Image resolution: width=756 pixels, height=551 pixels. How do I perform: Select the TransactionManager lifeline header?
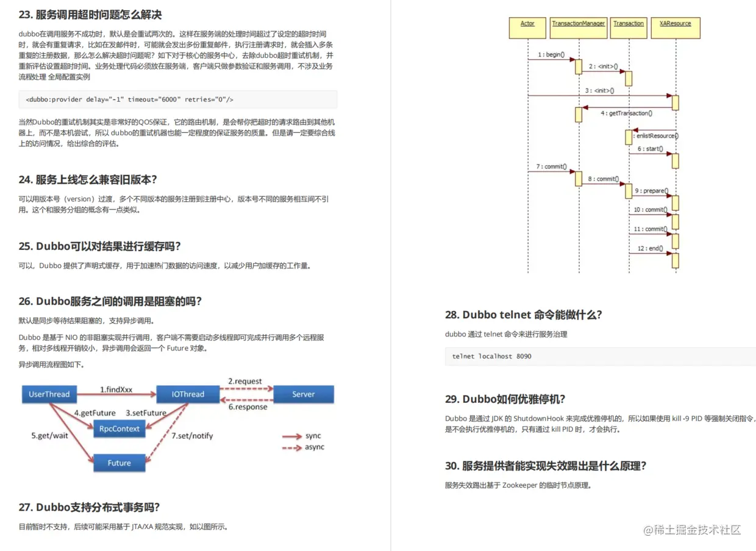(578, 28)
